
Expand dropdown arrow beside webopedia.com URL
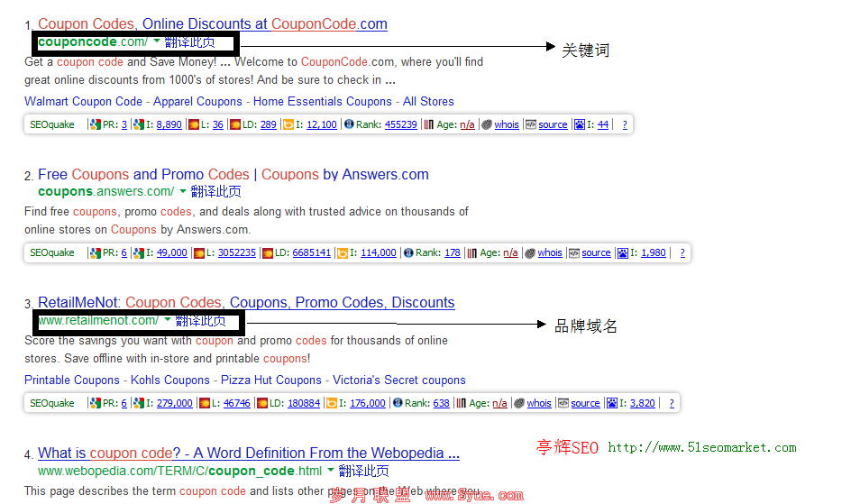tap(331, 470)
